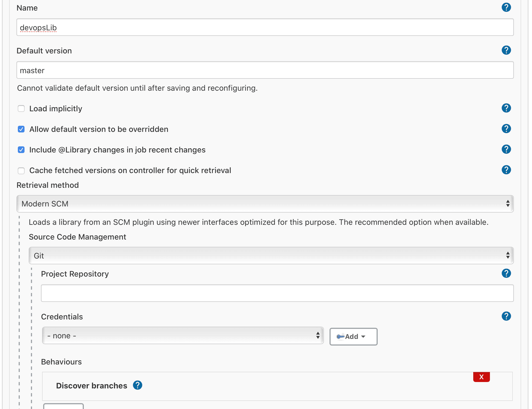
Task: Click the Add credentials button
Action: tap(353, 337)
